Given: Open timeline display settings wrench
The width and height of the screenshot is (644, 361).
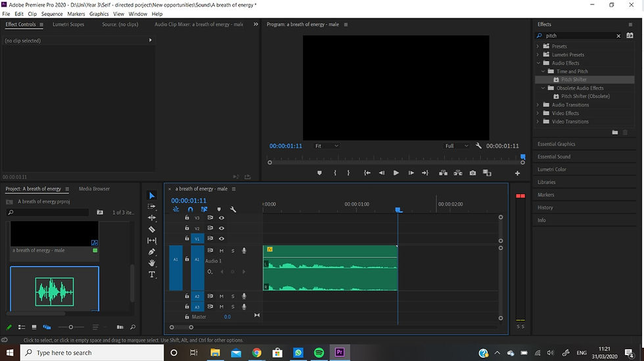Looking at the screenshot, I should tap(233, 209).
